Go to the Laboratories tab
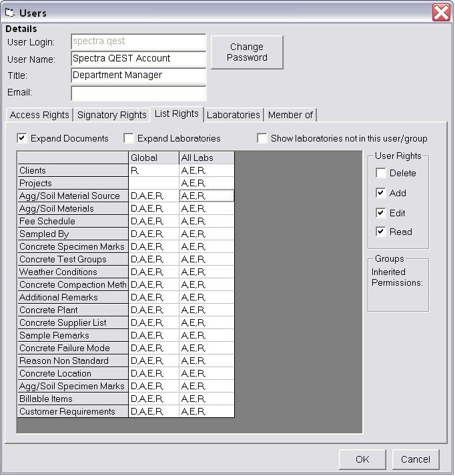 tap(233, 115)
